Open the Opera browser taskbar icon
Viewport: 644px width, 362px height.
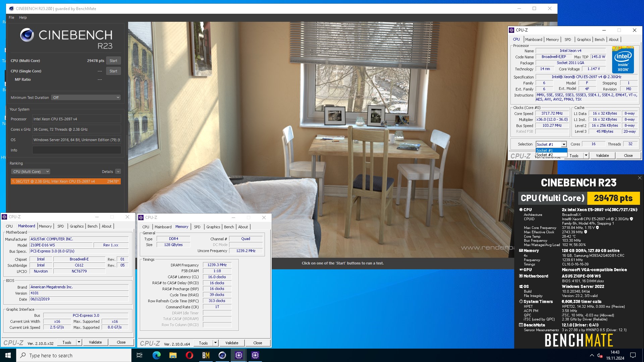pyautogui.click(x=189, y=355)
